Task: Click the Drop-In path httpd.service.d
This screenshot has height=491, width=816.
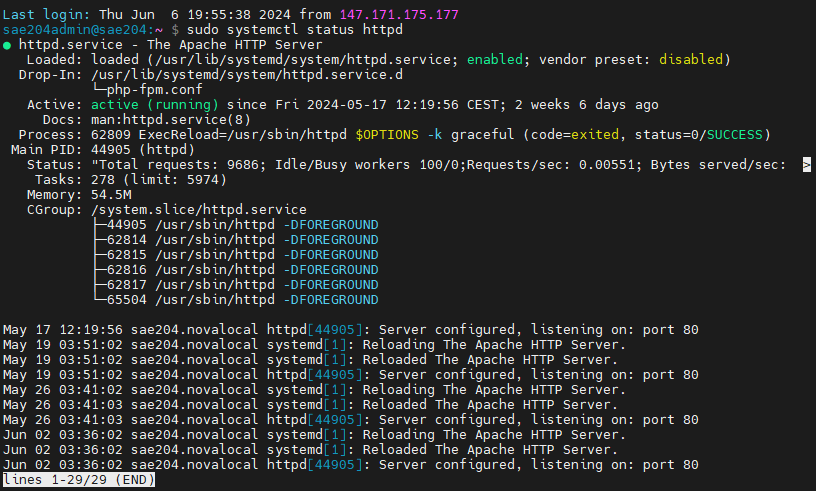Action: click(x=247, y=74)
